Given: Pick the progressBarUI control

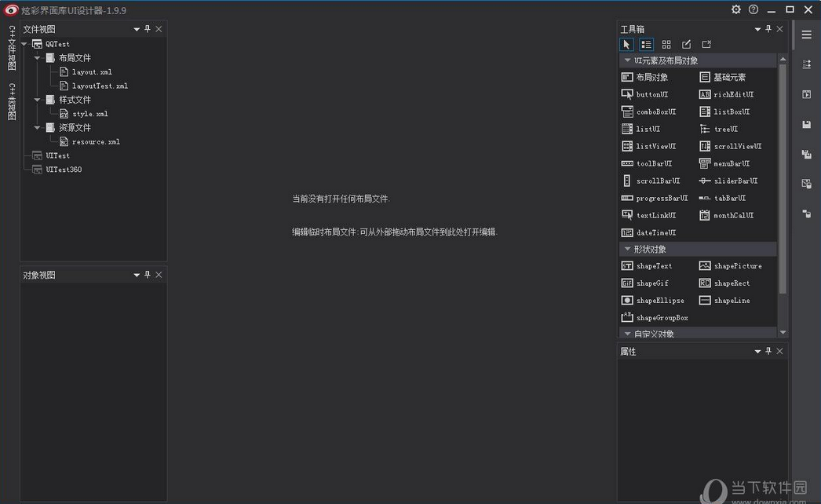Looking at the screenshot, I should (655, 199).
